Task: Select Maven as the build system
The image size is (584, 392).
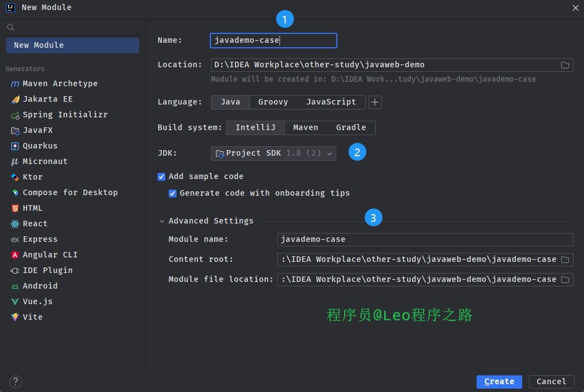Action: (x=306, y=128)
